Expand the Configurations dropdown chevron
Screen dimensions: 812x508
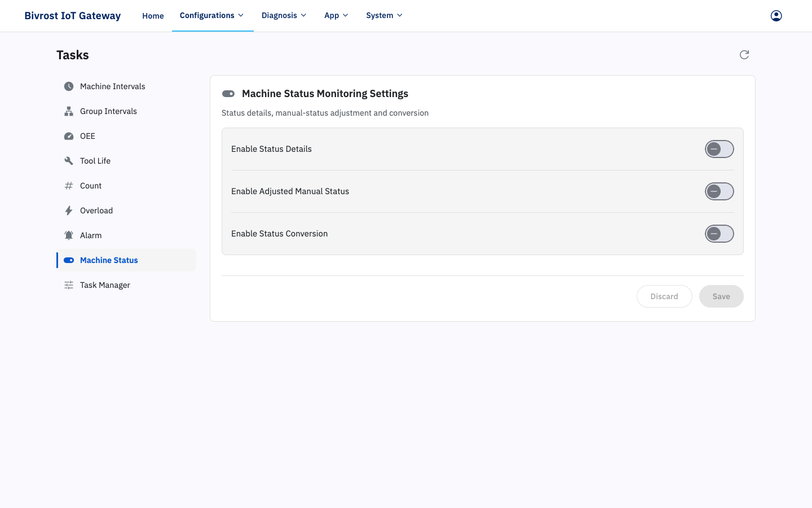coord(241,15)
